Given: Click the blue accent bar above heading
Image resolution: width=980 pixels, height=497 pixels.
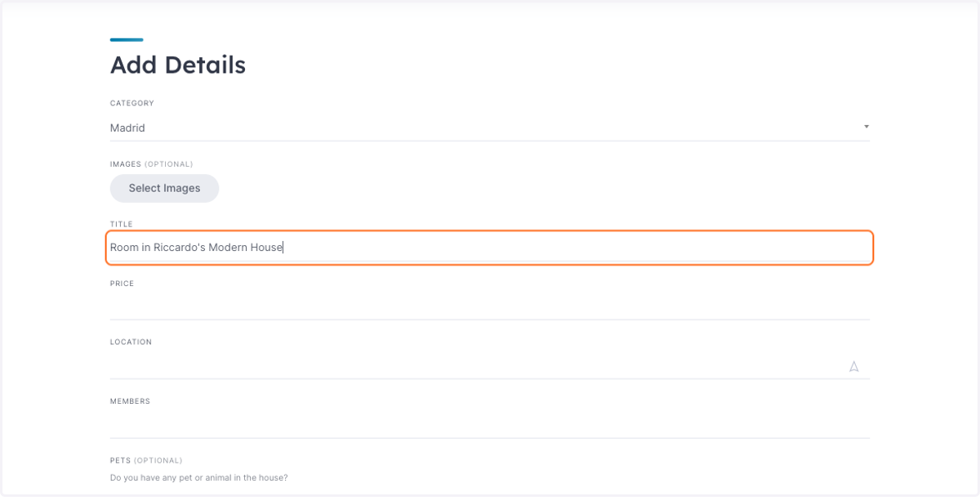Looking at the screenshot, I should 127,39.
